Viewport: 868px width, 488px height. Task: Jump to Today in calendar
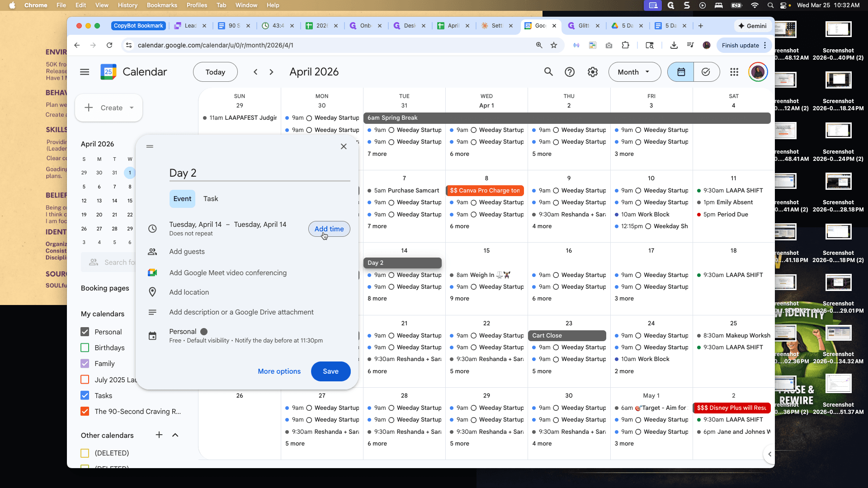coord(215,72)
